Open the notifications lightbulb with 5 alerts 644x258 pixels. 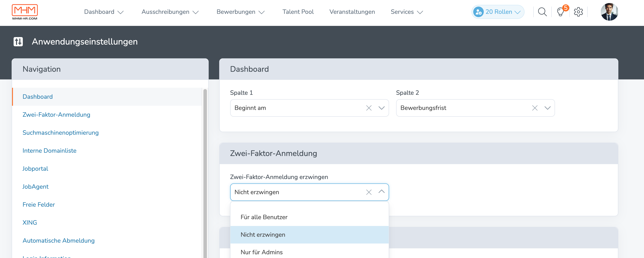(561, 12)
